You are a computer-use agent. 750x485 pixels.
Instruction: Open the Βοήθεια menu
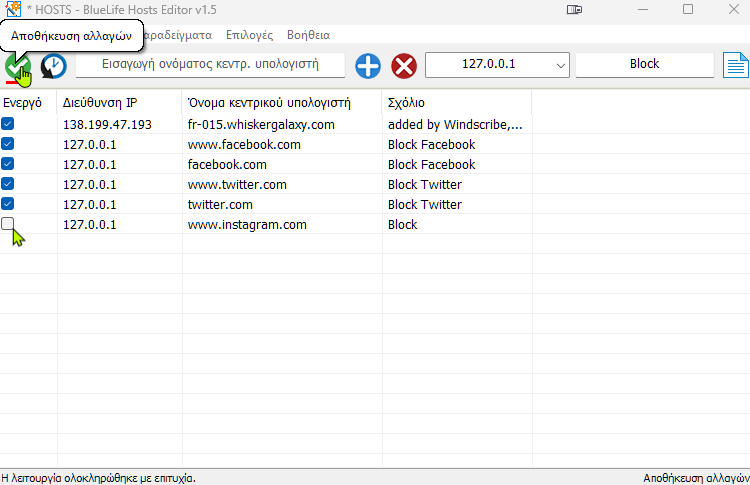point(309,35)
